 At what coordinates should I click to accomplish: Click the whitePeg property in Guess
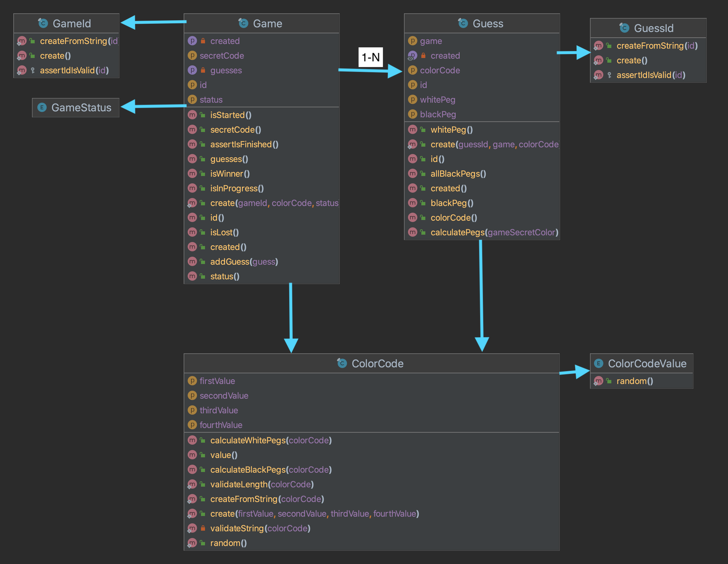coord(437,100)
